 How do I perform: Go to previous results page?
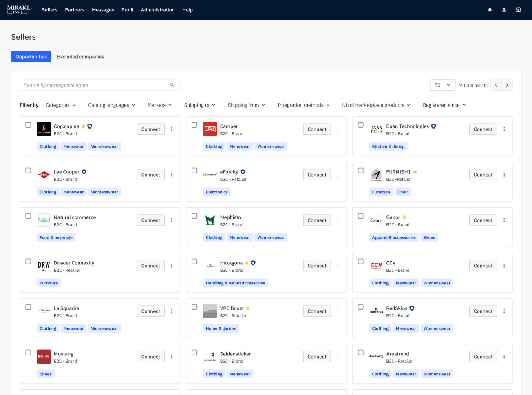[496, 85]
